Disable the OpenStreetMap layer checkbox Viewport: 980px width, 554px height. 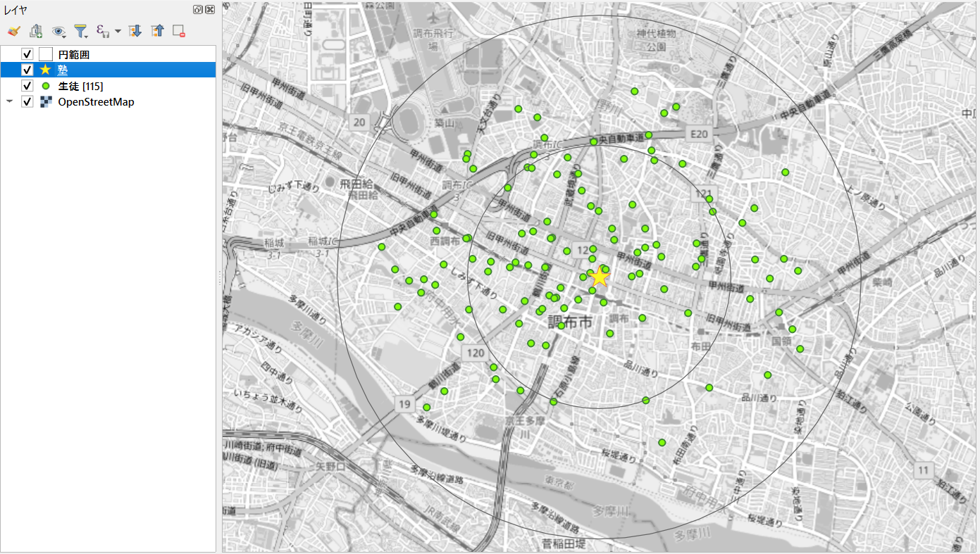(x=27, y=101)
